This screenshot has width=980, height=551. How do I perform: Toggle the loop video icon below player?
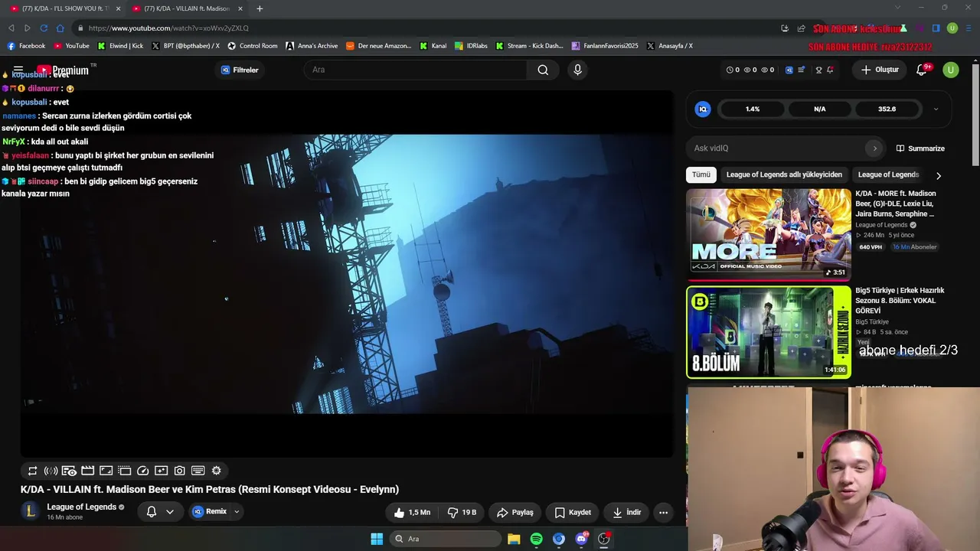pos(32,471)
